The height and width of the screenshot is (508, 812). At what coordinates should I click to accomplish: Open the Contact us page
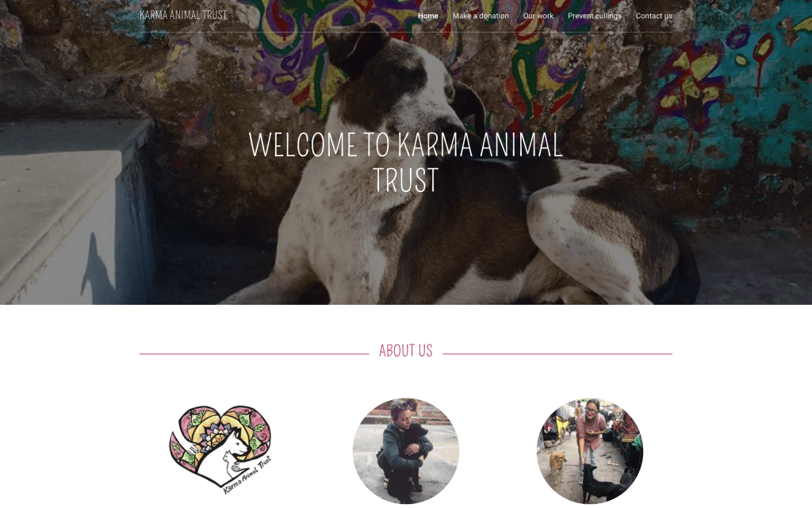click(x=653, y=16)
